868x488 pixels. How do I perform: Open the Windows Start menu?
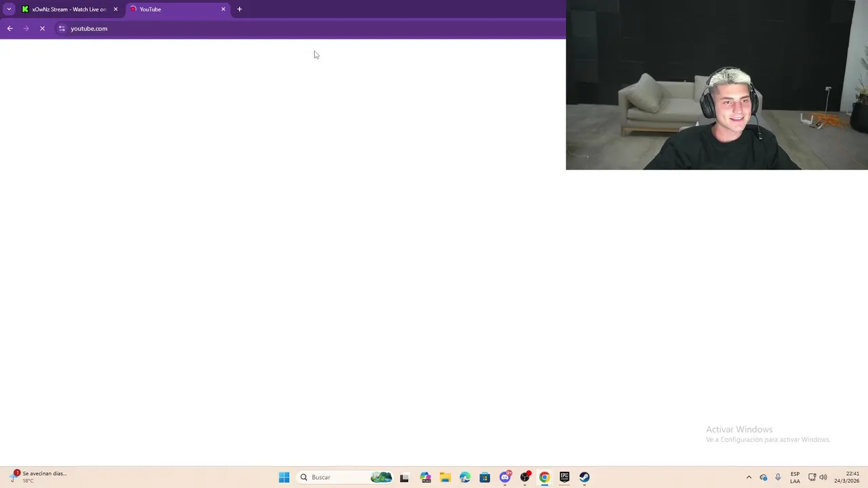coord(284,477)
